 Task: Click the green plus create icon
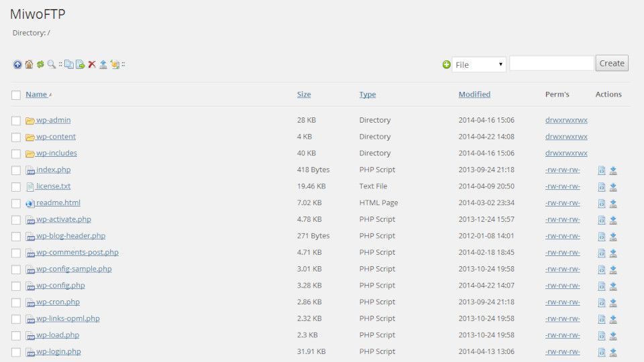tap(447, 64)
